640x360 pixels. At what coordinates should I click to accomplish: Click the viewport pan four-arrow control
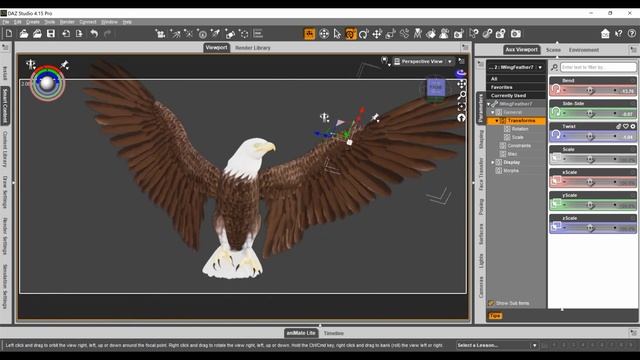pyautogui.click(x=462, y=84)
